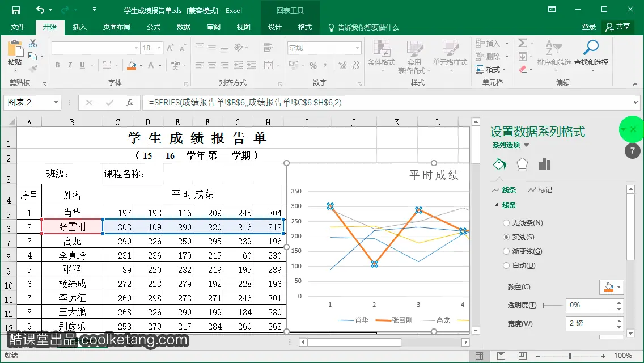Open Series Options bar chart tab

point(545,164)
